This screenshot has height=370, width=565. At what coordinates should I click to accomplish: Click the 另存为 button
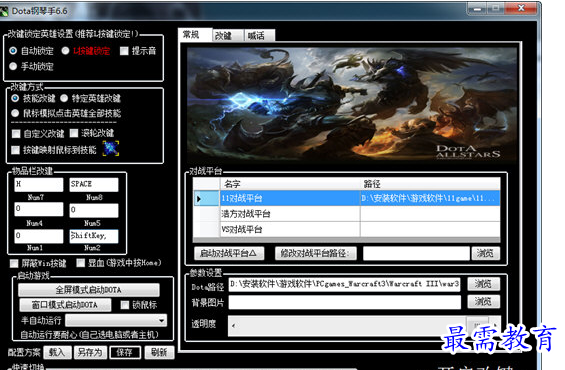click(x=90, y=352)
